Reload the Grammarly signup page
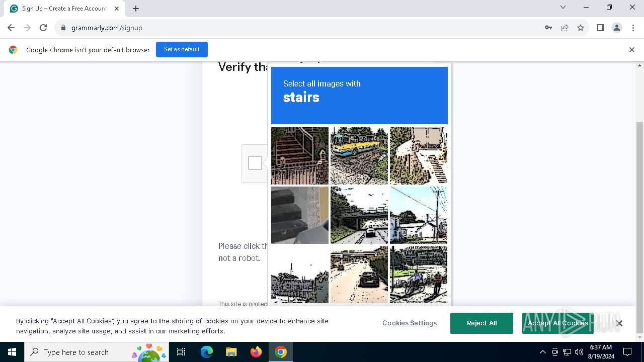Image resolution: width=644 pixels, height=362 pixels. tap(43, 28)
